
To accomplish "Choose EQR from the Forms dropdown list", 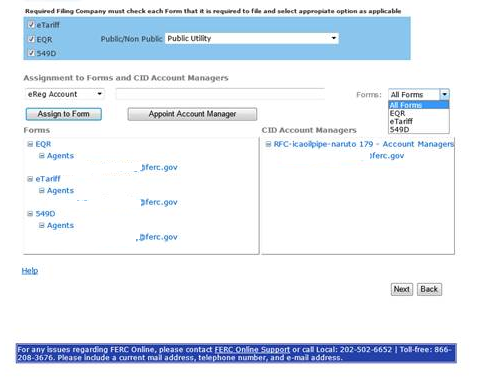I will click(x=419, y=113).
